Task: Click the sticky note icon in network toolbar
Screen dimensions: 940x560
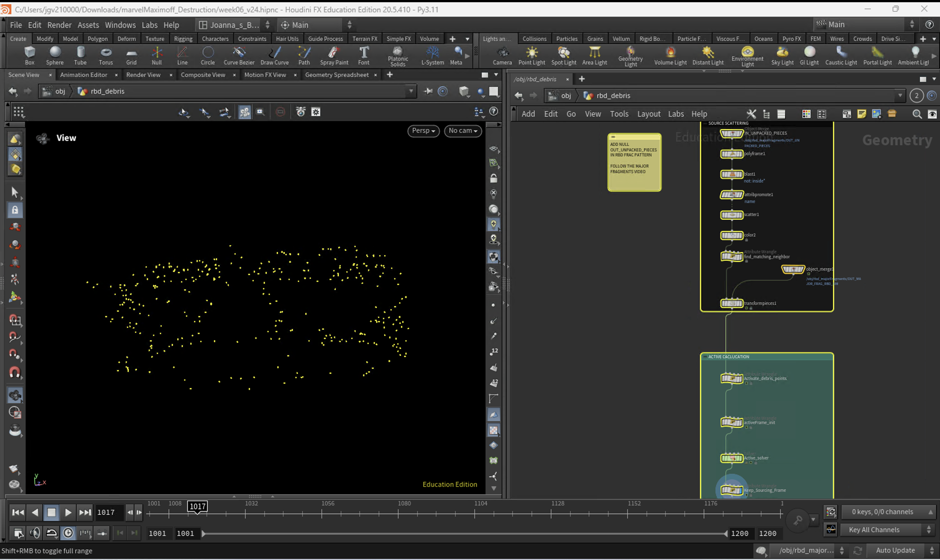Action: tap(861, 114)
